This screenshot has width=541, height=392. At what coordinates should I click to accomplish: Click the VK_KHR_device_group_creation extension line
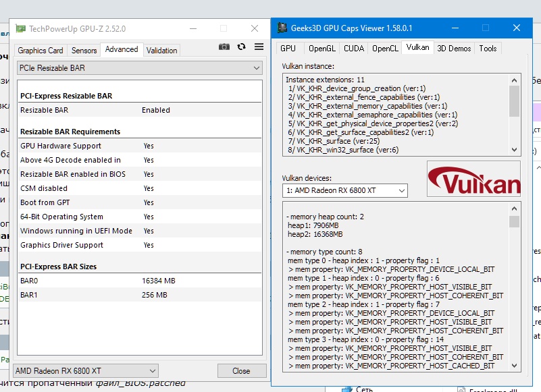click(x=357, y=88)
